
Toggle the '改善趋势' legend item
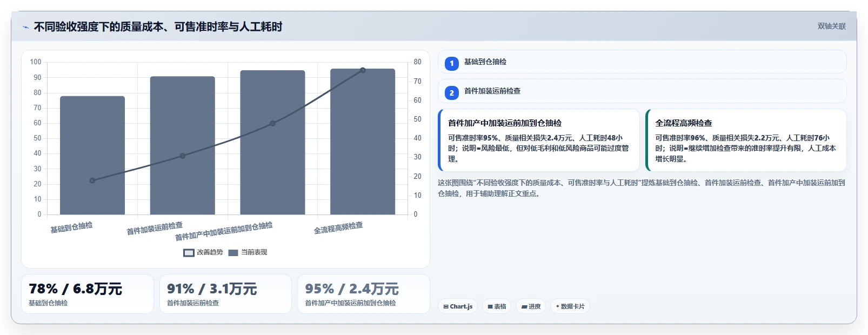tap(203, 252)
